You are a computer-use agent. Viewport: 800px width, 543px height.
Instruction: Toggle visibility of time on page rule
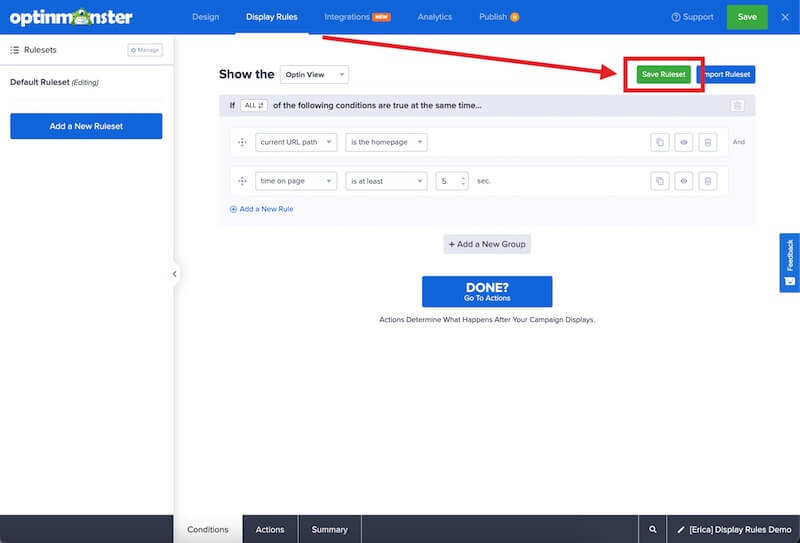tap(684, 181)
